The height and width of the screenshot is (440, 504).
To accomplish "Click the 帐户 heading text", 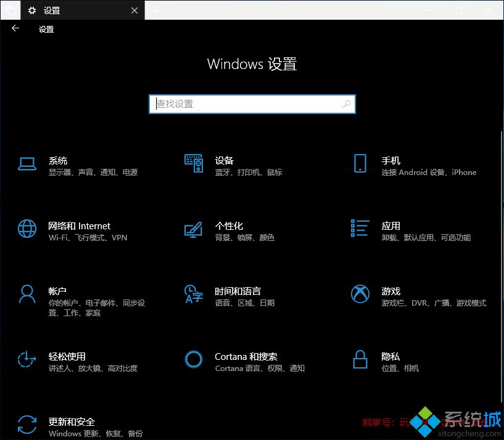I will coord(57,291).
